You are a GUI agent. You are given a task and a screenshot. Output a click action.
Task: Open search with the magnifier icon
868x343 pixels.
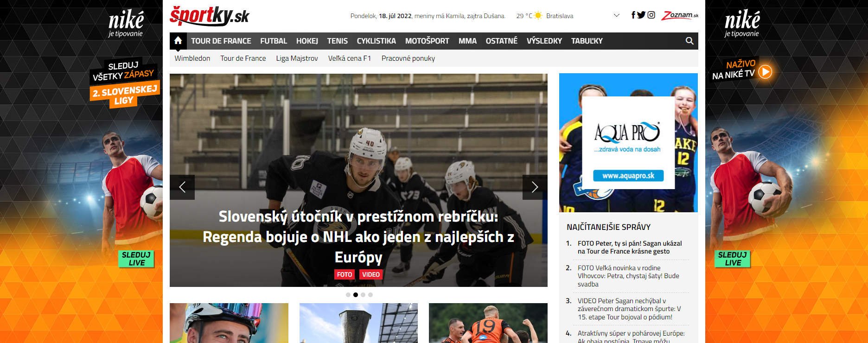click(x=689, y=41)
